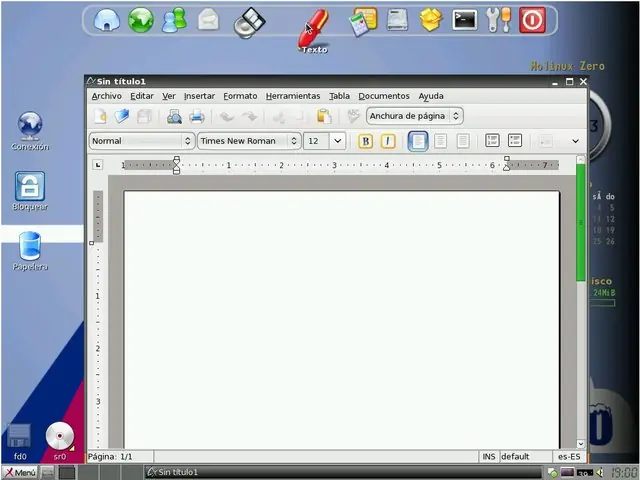The height and width of the screenshot is (480, 640).
Task: Toggle the INS insert mode indicator
Action: click(489, 457)
